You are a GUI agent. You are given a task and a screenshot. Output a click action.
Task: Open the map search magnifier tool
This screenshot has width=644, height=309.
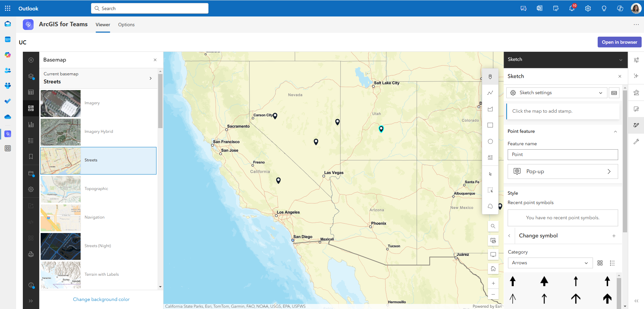click(493, 226)
